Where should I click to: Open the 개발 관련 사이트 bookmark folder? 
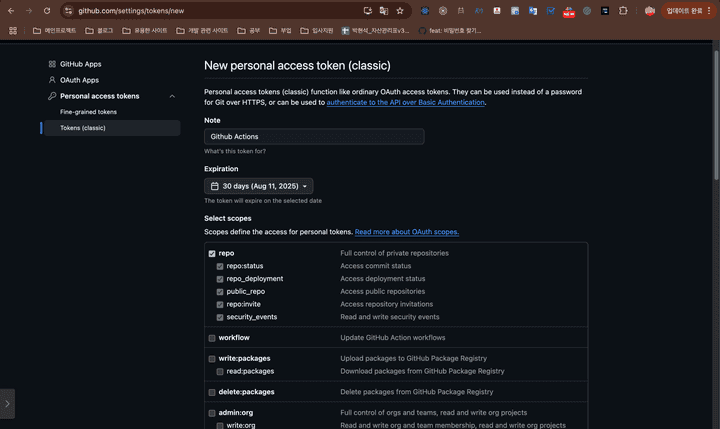pos(202,31)
